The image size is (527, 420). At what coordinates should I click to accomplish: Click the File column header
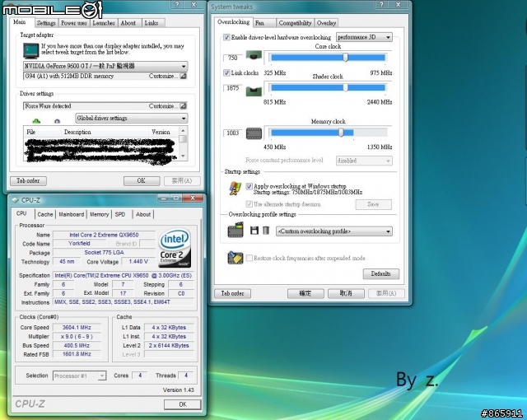[x=42, y=132]
